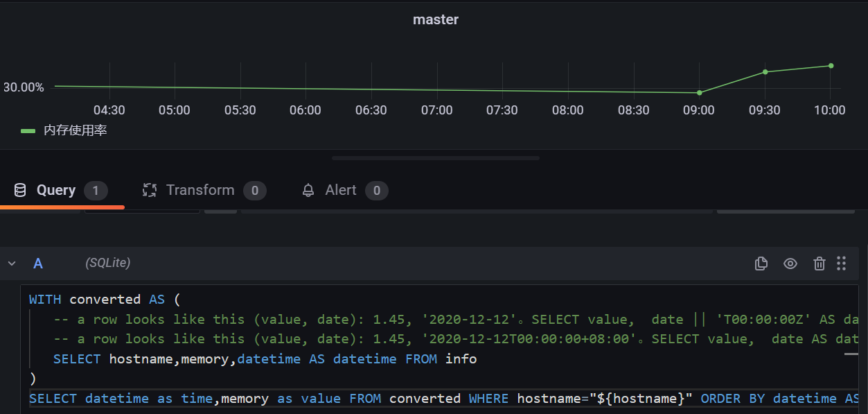Click the Transform tab icon
The image size is (868, 414).
tap(149, 190)
